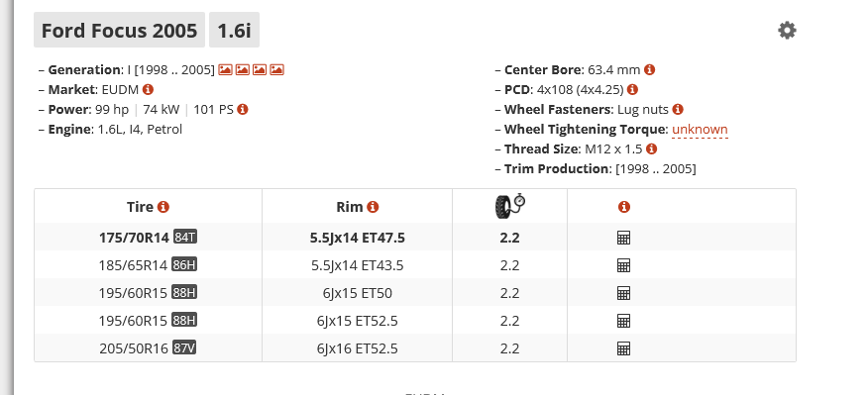Show info beside Wheel Fasteners Lug nuts
This screenshot has width=868, height=395.
coord(678,109)
